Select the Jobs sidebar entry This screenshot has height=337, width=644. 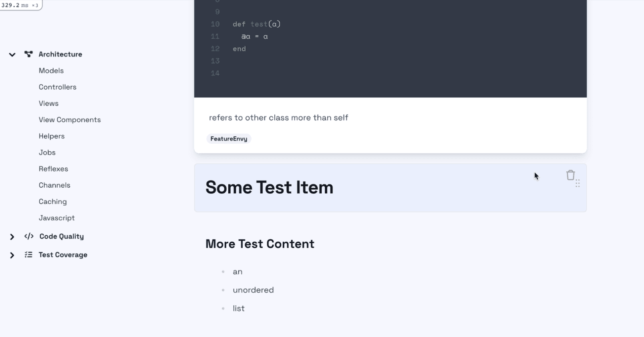pyautogui.click(x=47, y=152)
